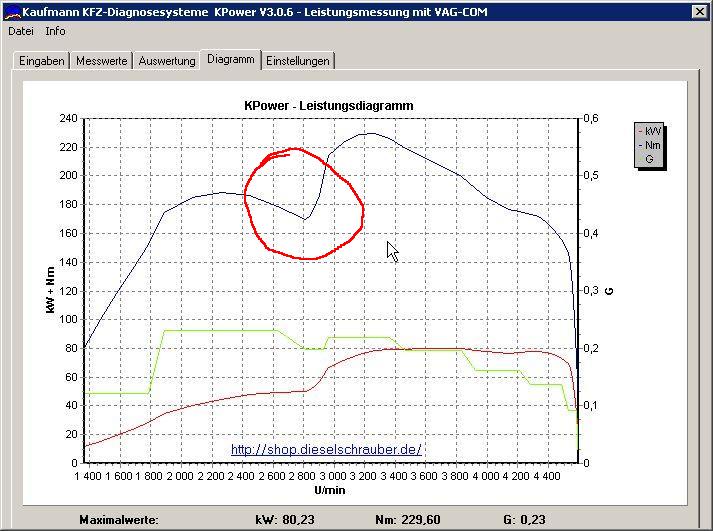
Task: Select the Diagramm tab
Action: (230, 59)
